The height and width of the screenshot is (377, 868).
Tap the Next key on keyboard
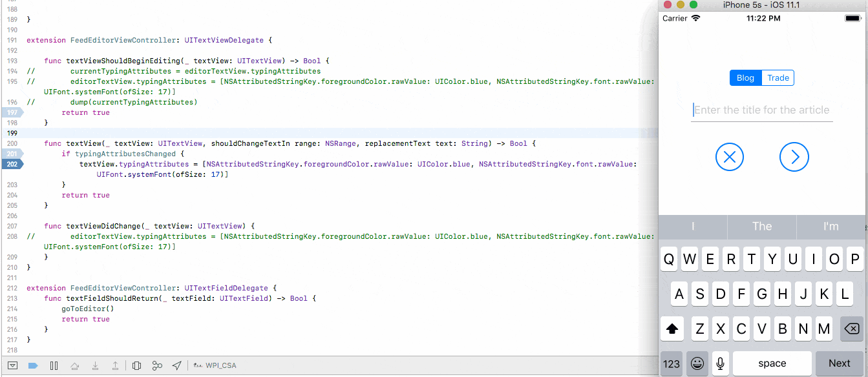click(840, 363)
